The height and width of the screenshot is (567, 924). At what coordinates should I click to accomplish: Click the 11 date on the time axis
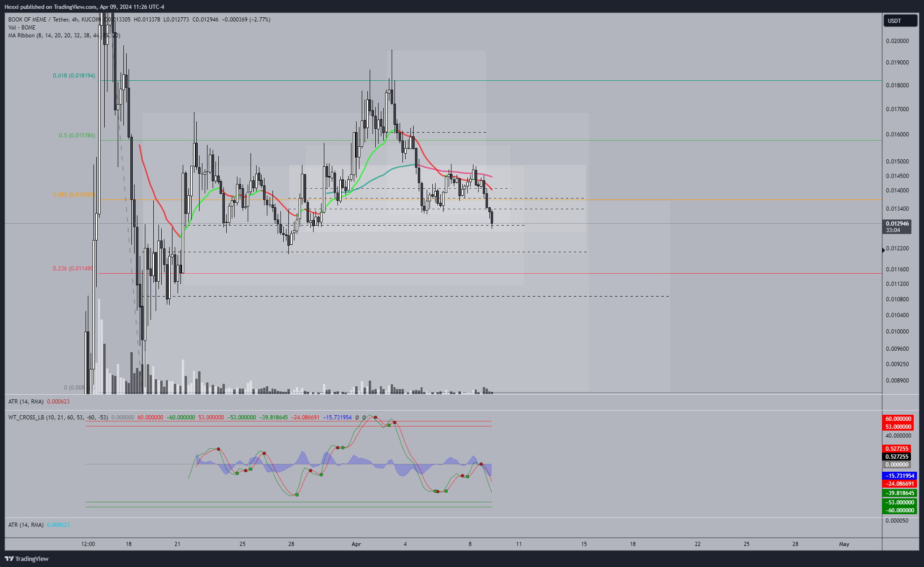pos(519,544)
